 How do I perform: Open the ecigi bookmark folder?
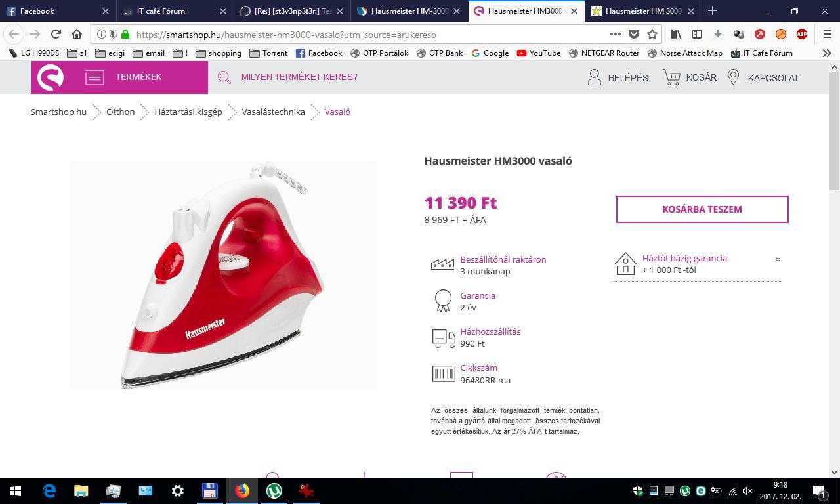[110, 53]
